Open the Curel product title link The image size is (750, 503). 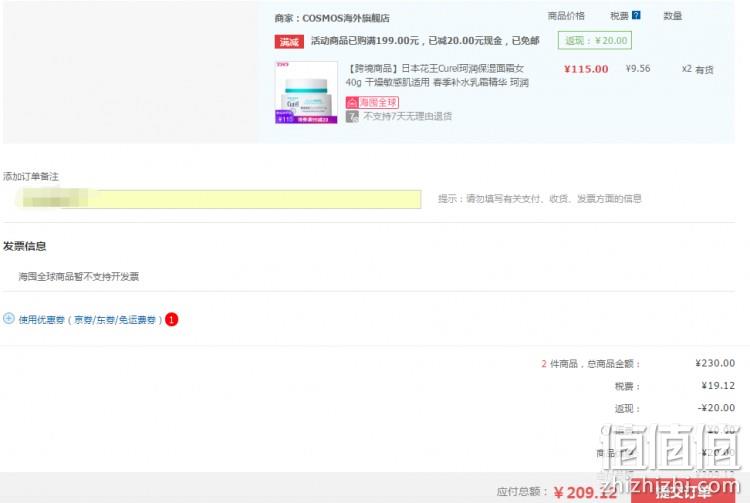(437, 76)
